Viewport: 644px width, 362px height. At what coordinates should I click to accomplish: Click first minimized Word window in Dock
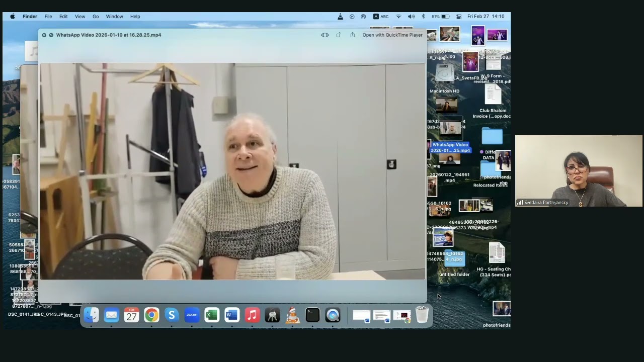pos(361,316)
